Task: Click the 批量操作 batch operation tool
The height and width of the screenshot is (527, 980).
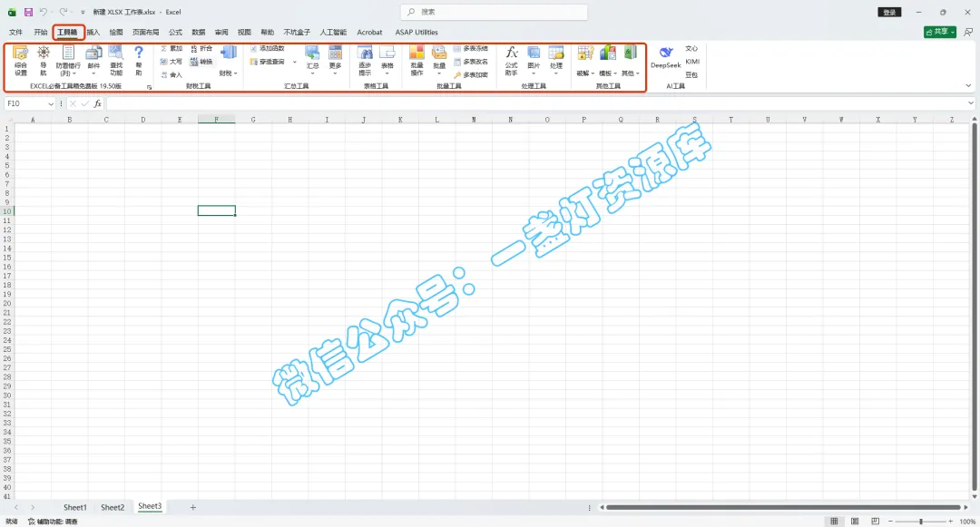Action: pyautogui.click(x=416, y=61)
